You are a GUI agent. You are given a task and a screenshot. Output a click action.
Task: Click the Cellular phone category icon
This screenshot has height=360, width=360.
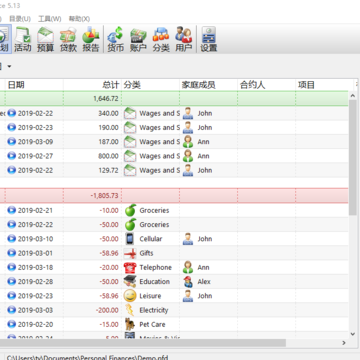[x=130, y=239]
